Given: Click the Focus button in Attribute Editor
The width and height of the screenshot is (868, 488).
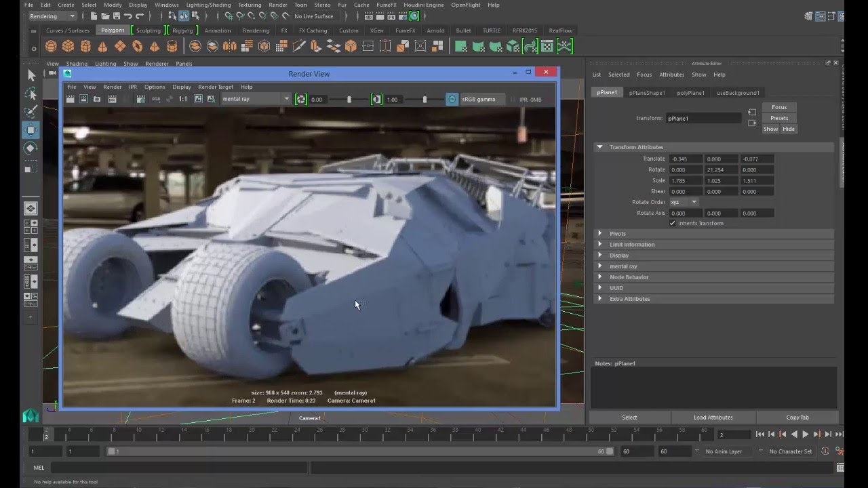Looking at the screenshot, I should click(x=779, y=107).
